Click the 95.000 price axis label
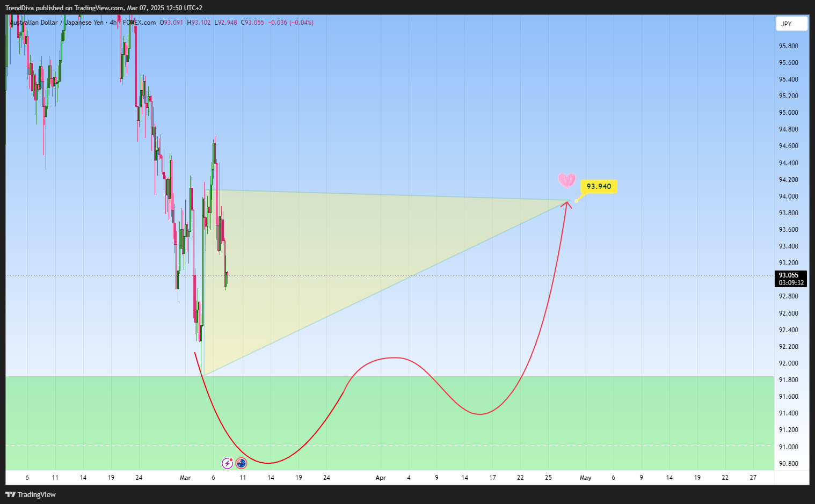Image resolution: width=815 pixels, height=504 pixels. 788,113
